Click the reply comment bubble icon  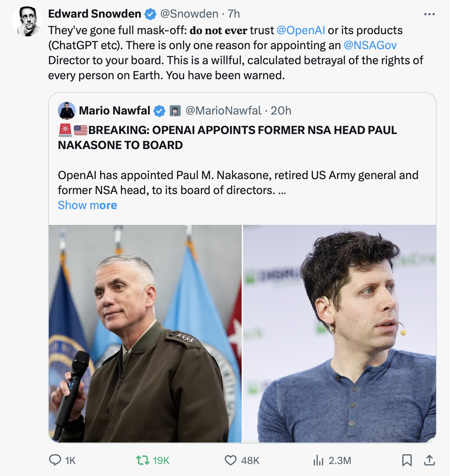coord(55,460)
